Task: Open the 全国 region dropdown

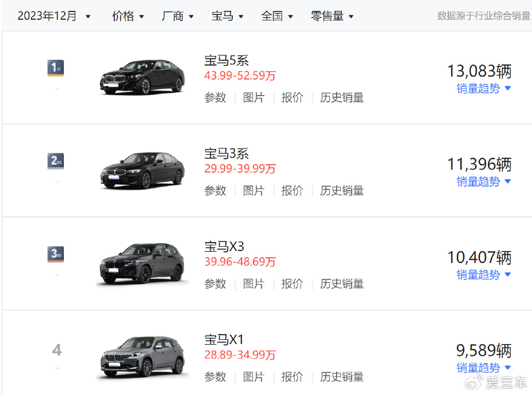Action: point(277,16)
